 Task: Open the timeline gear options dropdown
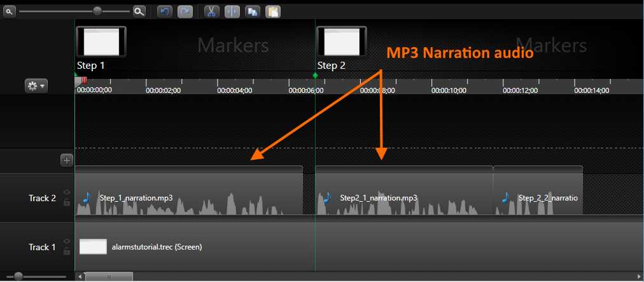[36, 87]
